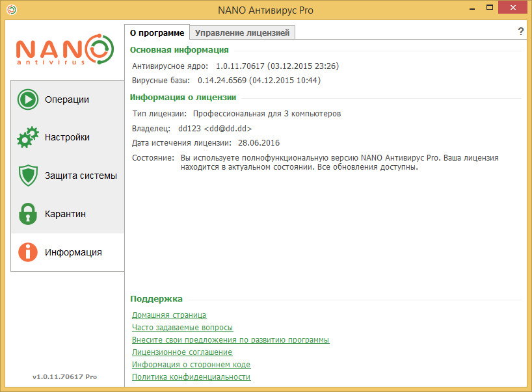Click the gears Настройки icon
The image size is (532, 392).
(x=28, y=137)
